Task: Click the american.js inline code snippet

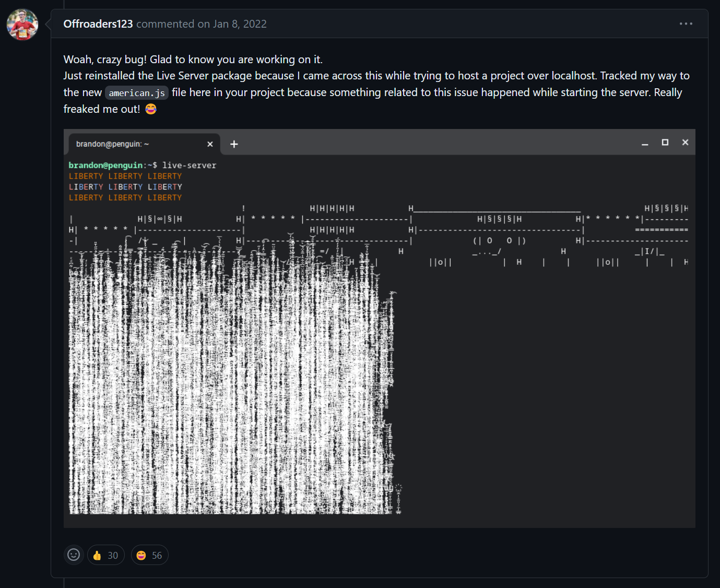Action: pyautogui.click(x=136, y=92)
